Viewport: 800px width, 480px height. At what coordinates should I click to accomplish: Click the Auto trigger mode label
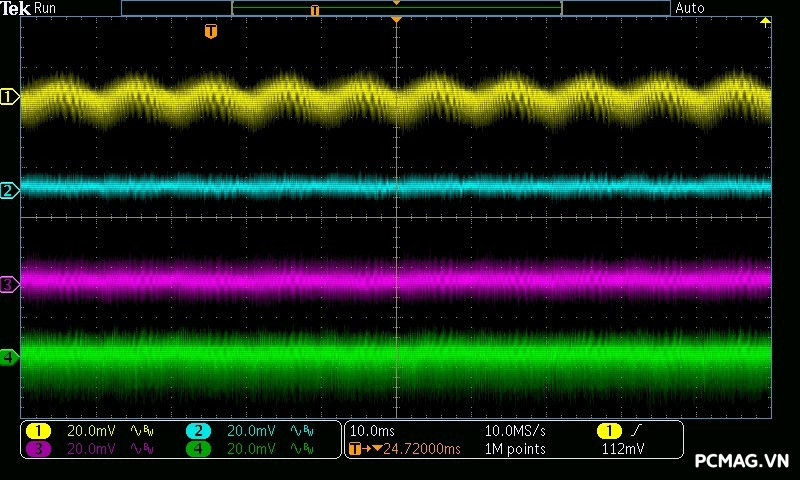point(690,8)
